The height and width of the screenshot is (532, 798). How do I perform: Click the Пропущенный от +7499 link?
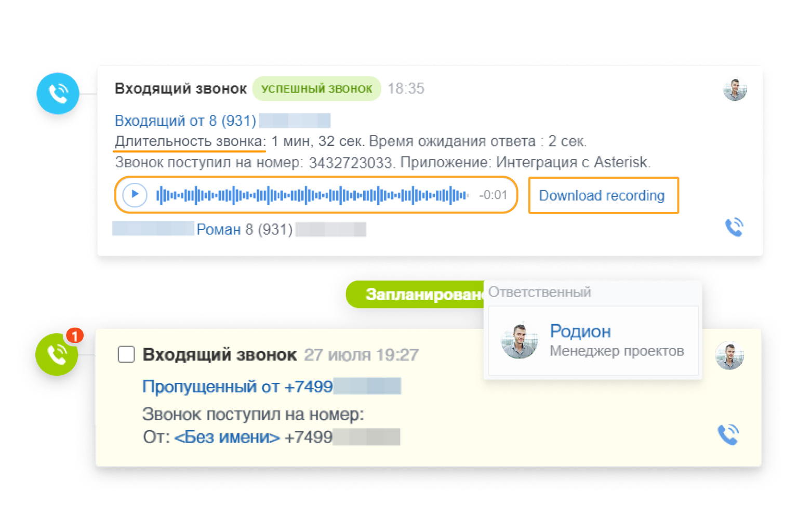pos(237,386)
